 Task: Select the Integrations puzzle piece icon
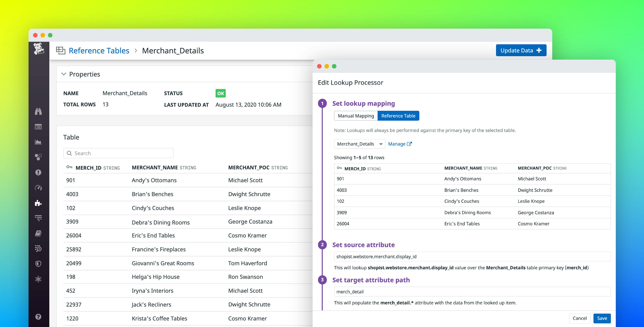tap(38, 203)
